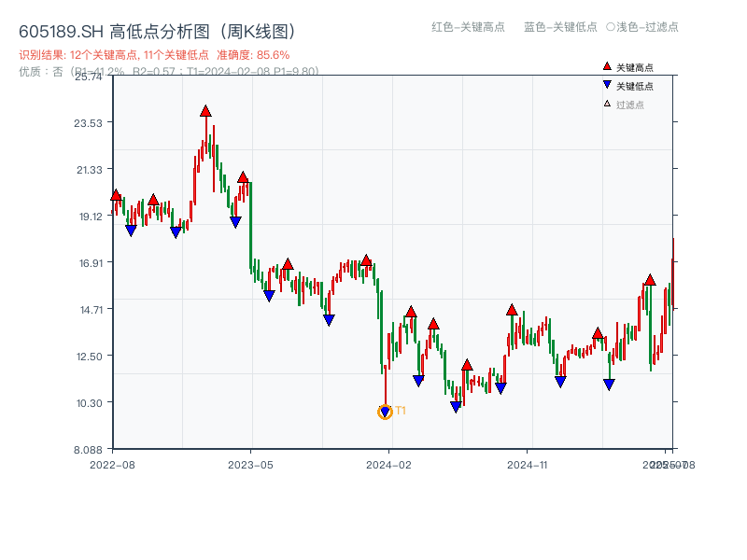Click the chart title 605189.SH 高低点分析图
747x560 pixels.
tap(159, 32)
